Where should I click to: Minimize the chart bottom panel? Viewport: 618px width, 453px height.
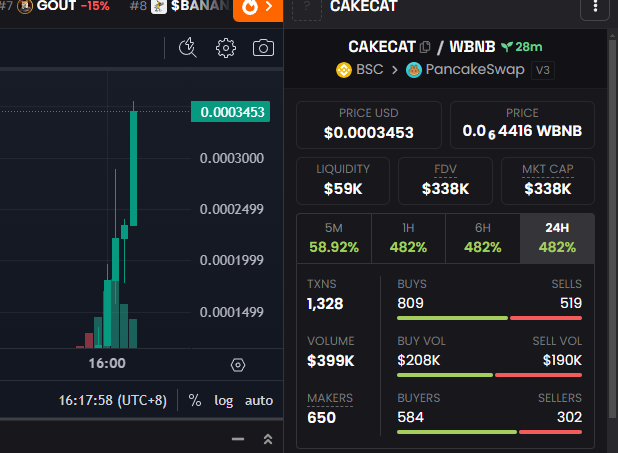tap(238, 439)
